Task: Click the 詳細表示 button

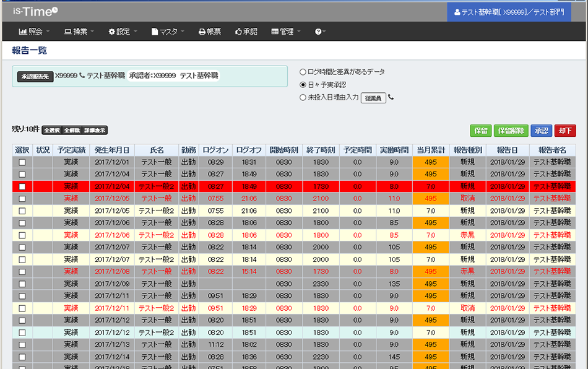Action: click(95, 130)
